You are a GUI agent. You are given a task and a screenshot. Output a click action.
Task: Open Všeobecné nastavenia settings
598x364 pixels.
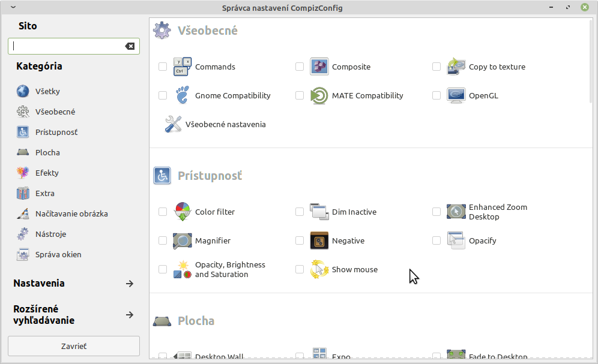pyautogui.click(x=225, y=125)
